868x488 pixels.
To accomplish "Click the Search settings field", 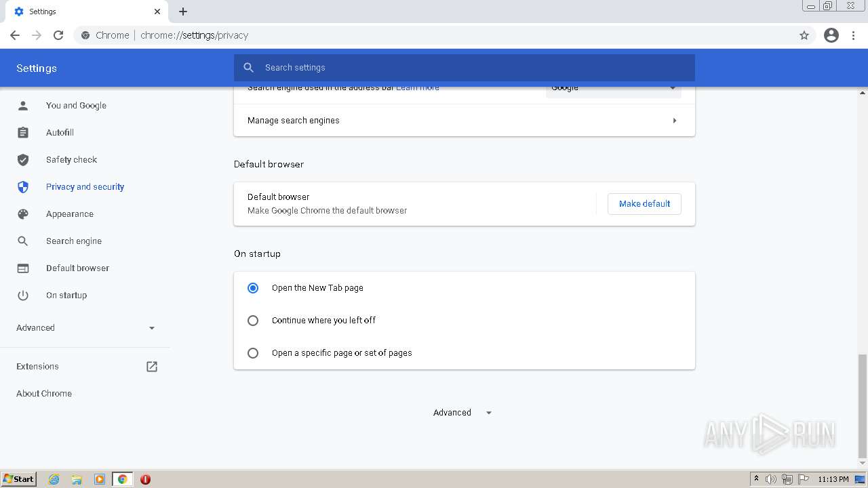I will point(465,68).
